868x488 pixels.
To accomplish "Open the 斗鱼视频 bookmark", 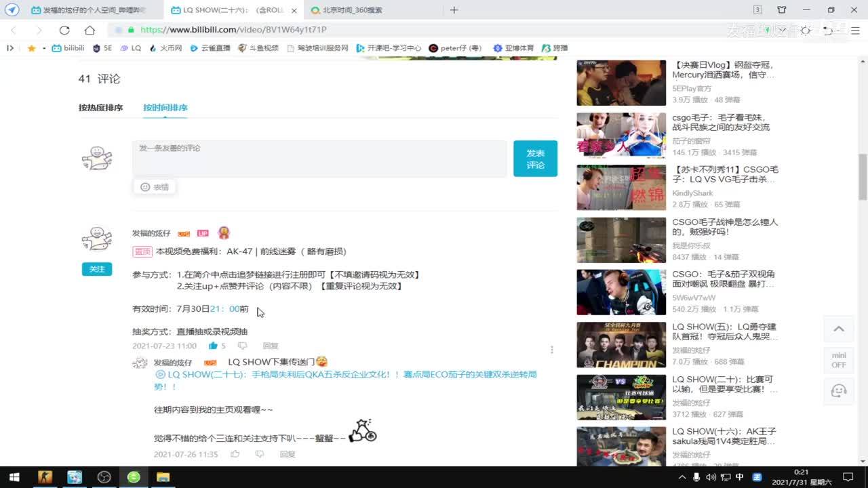I will coord(258,48).
